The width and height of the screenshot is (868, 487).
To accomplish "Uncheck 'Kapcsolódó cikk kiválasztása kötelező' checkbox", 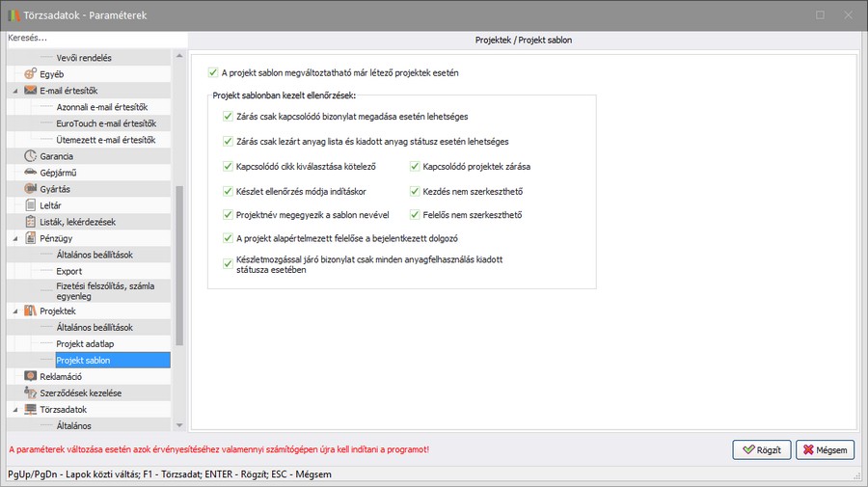I will [x=227, y=166].
